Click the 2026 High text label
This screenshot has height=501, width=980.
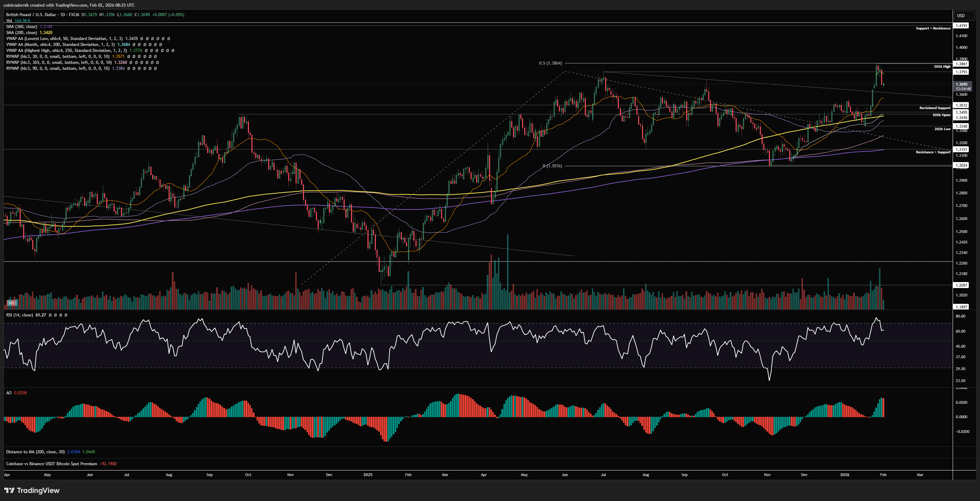tap(942, 67)
